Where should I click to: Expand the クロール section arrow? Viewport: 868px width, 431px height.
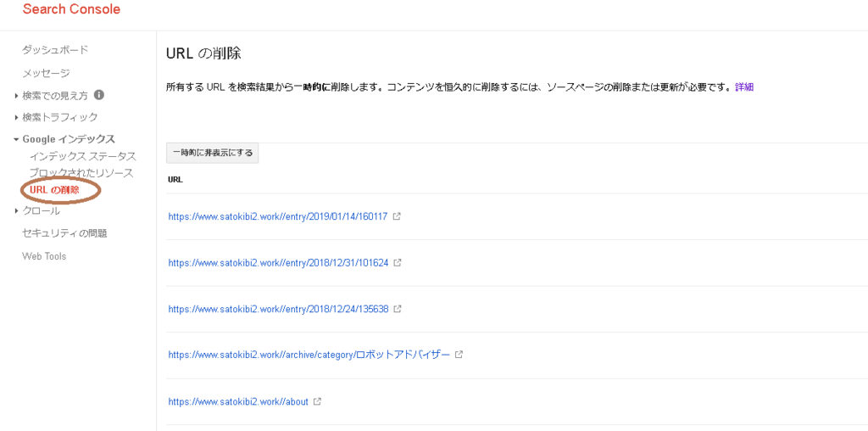point(17,211)
